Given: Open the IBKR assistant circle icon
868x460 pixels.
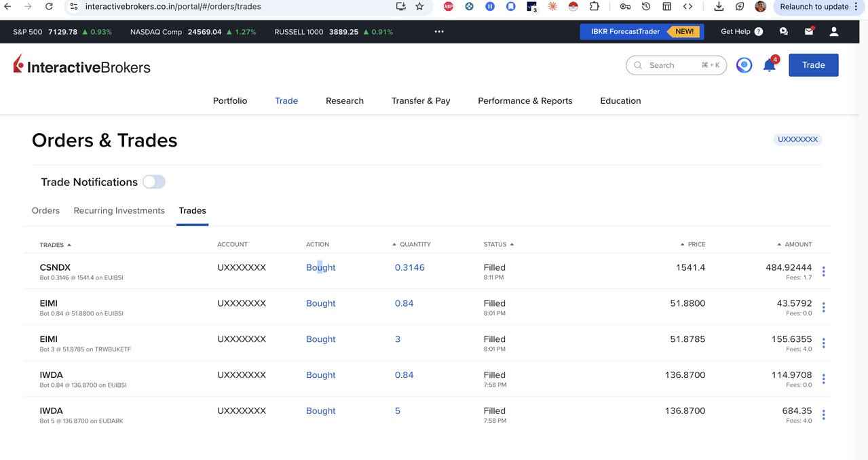Looking at the screenshot, I should click(x=744, y=65).
